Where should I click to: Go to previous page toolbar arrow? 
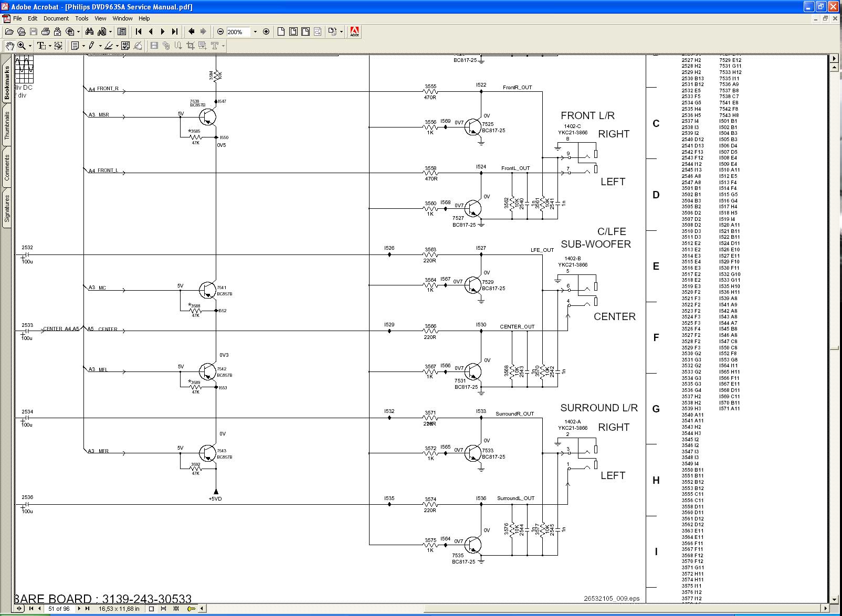point(151,31)
